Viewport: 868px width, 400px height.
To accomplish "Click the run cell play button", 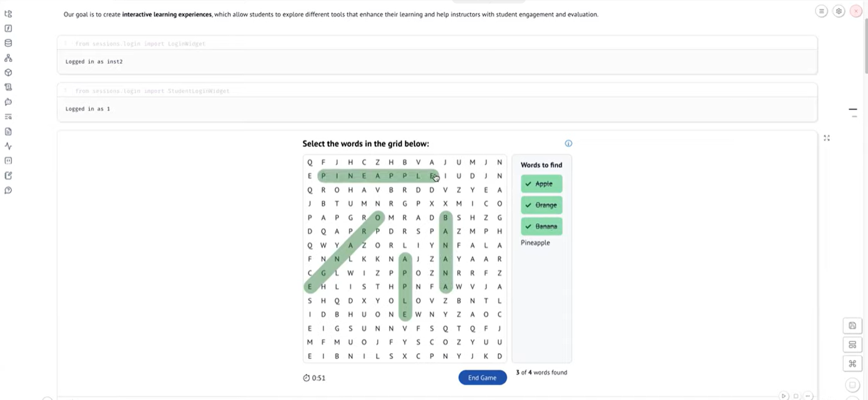I will point(784,396).
